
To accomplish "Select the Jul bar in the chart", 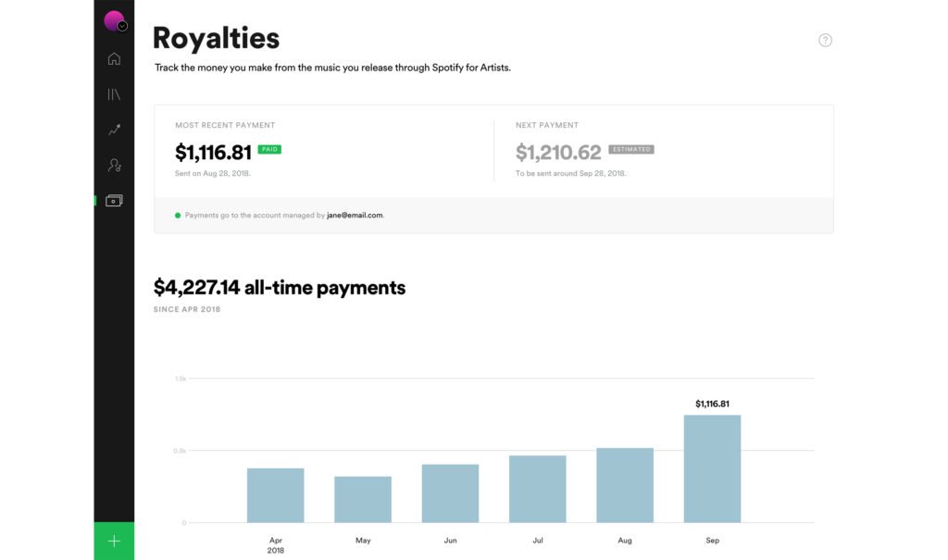I will (537, 489).
